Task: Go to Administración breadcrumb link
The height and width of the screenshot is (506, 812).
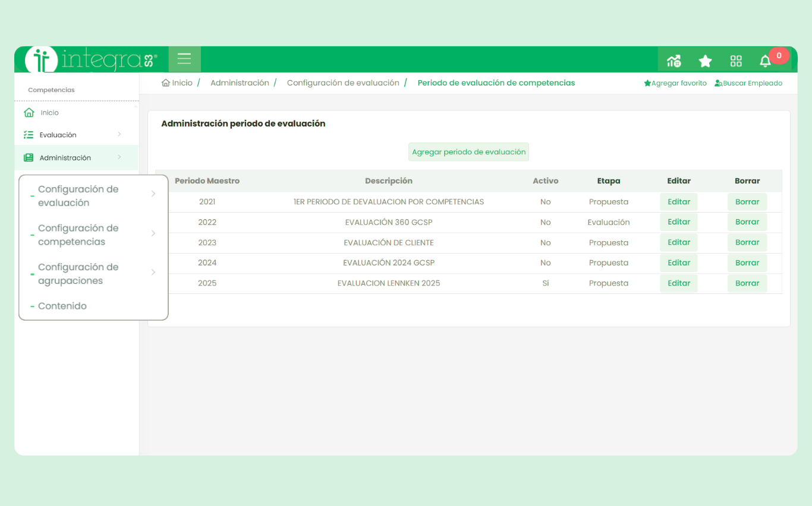Action: [x=240, y=83]
